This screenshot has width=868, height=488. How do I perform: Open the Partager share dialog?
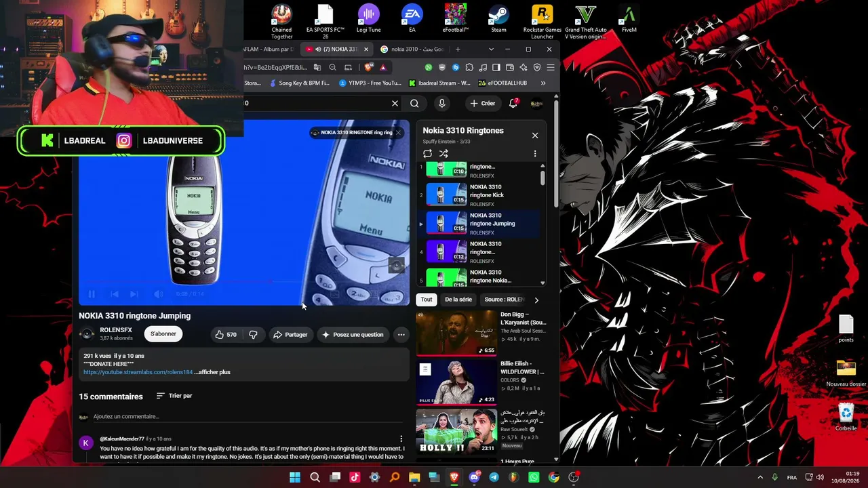[x=290, y=335]
